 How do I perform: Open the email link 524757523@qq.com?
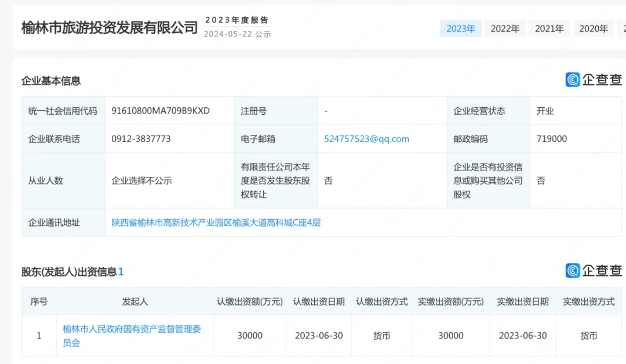[x=366, y=139]
